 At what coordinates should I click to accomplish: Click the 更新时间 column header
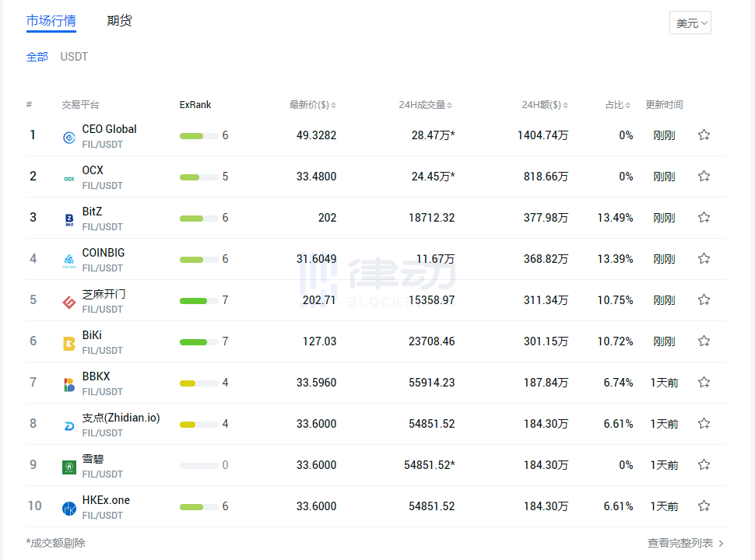(x=664, y=105)
